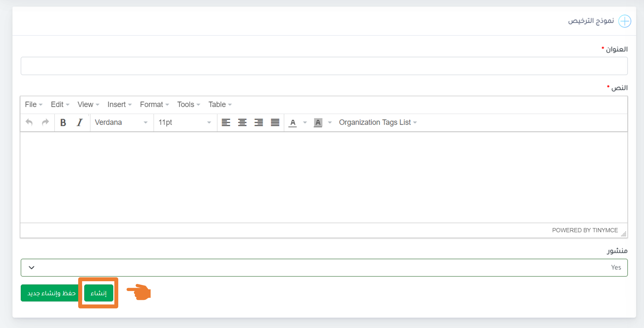The height and width of the screenshot is (328, 644).
Task: Open background color picker arrow
Action: [330, 122]
